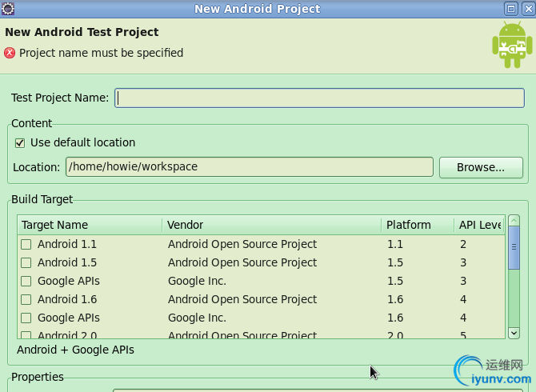Click 'Android Open Source Project' in Android 1.6 row
536x392 pixels.
[x=242, y=300]
